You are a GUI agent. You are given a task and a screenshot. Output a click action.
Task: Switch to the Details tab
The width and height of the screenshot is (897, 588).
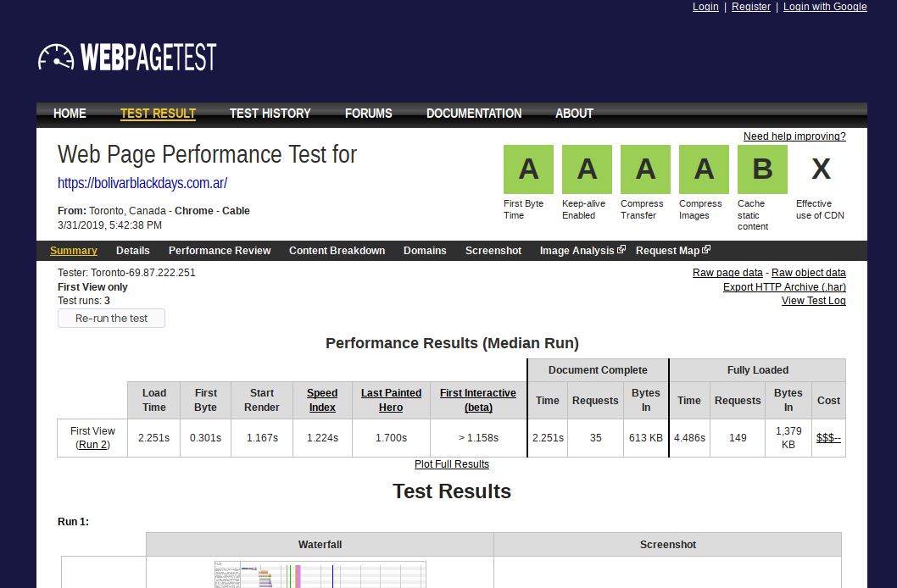133,250
